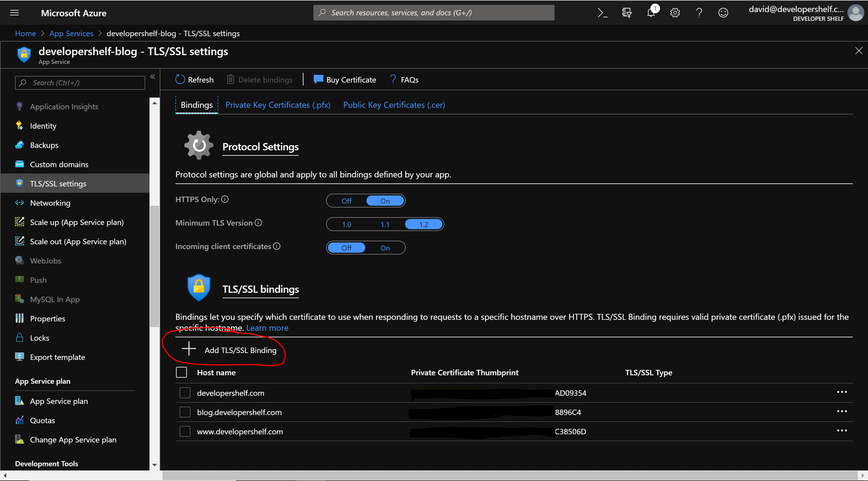Close the TLS/SSL settings blade
868x481 pixels.
(x=859, y=51)
